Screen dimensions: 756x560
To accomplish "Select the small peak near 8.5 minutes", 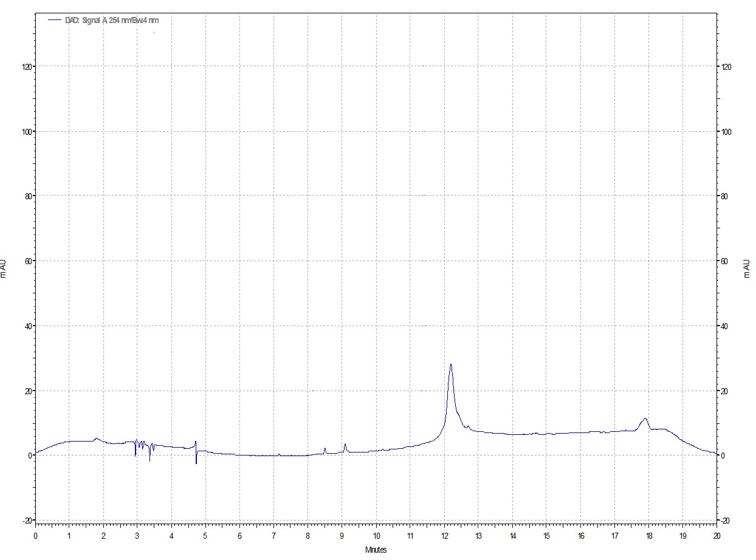I will (325, 448).
